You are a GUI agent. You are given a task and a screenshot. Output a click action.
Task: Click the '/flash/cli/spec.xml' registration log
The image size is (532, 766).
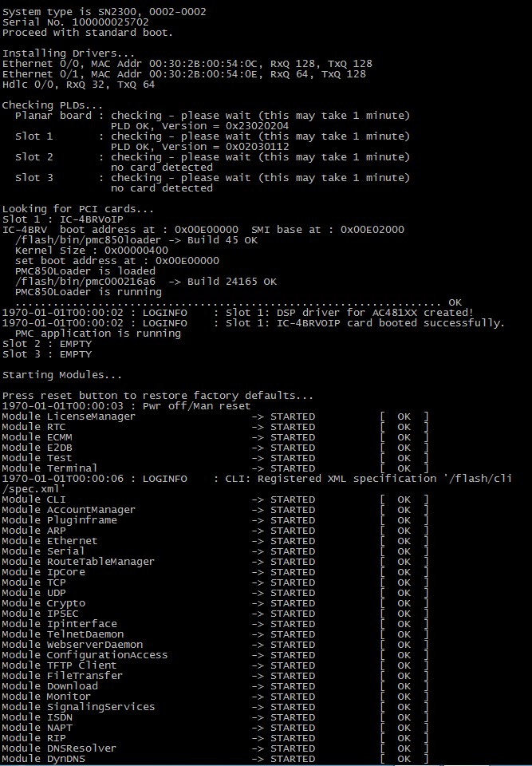[257, 484]
